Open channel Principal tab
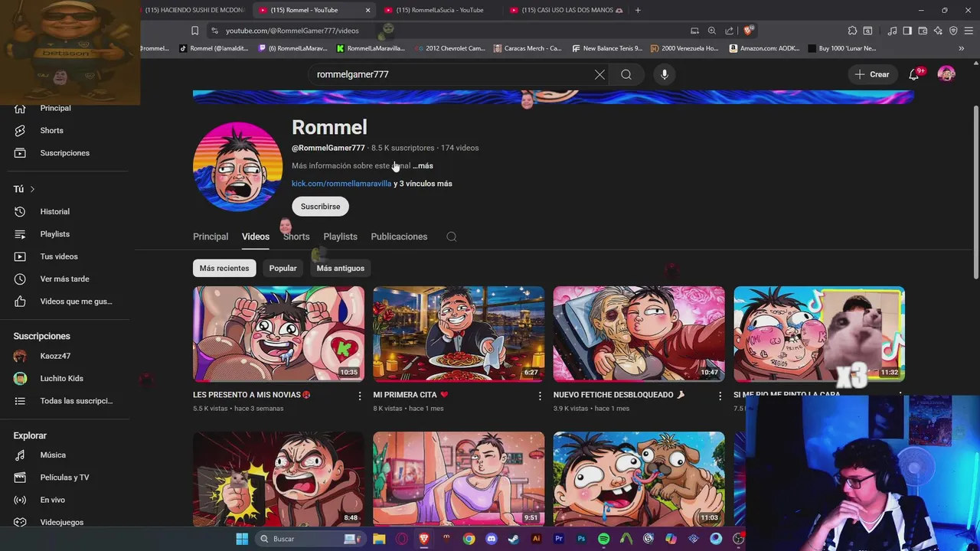The width and height of the screenshot is (980, 551). pyautogui.click(x=211, y=236)
